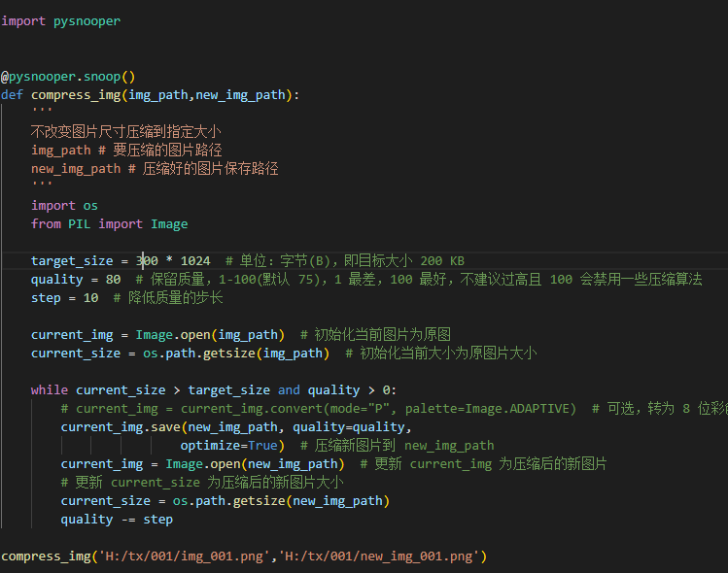The width and height of the screenshot is (728, 573).
Task: Click the comment '# 单位：字节(B)，即目标大小 200 KB'
Action: (x=345, y=261)
